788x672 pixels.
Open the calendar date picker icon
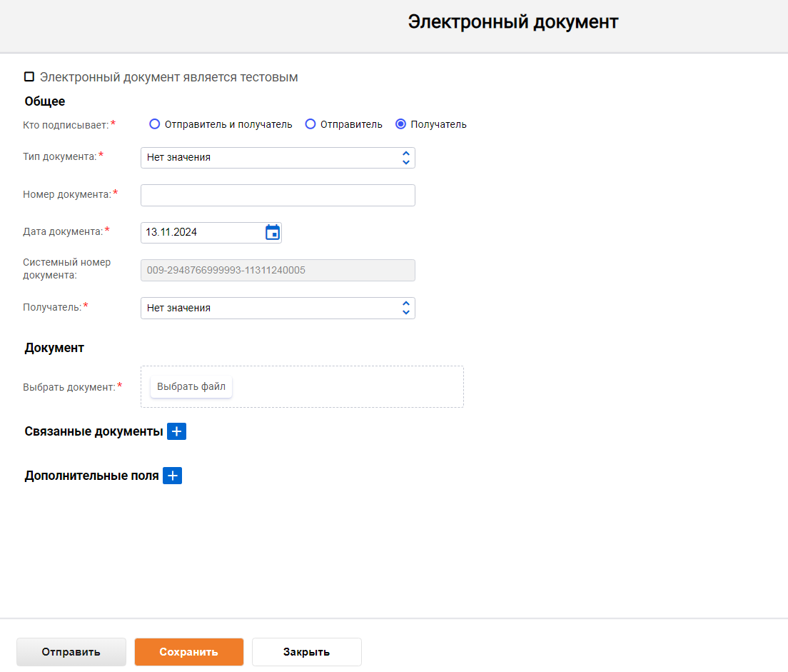tap(273, 232)
